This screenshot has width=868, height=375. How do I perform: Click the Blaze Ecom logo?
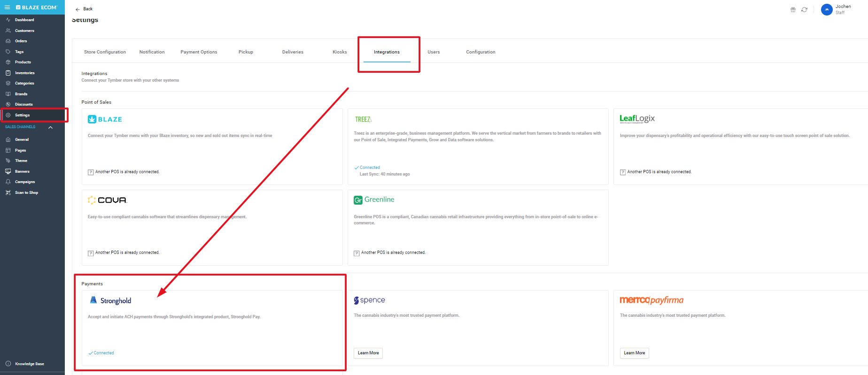pyautogui.click(x=36, y=8)
